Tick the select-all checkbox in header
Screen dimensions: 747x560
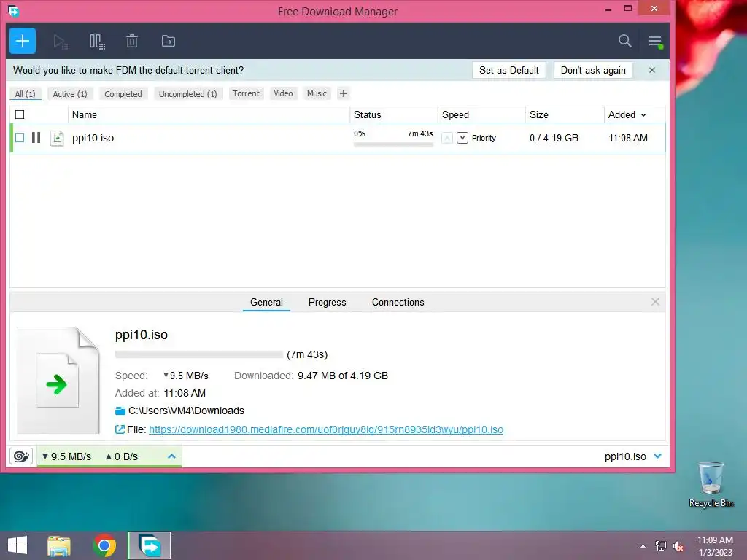click(20, 114)
